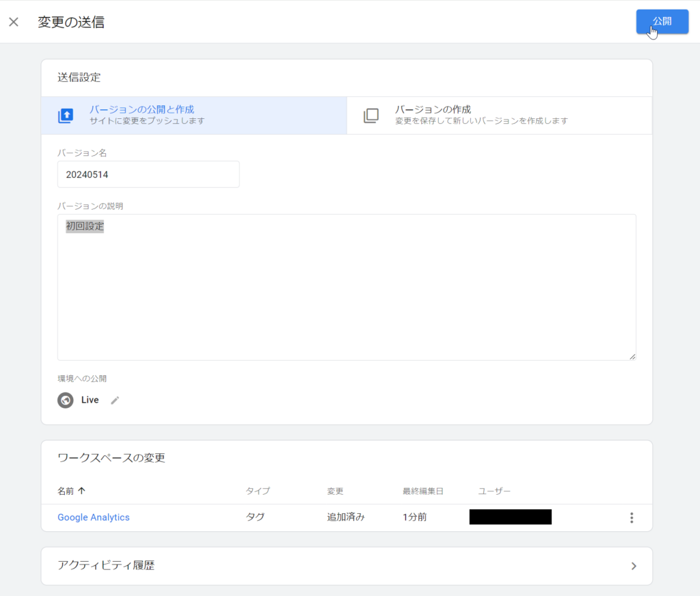The height and width of the screenshot is (596, 700).
Task: Click into the バージョンの説明 text area
Action: coord(347,287)
